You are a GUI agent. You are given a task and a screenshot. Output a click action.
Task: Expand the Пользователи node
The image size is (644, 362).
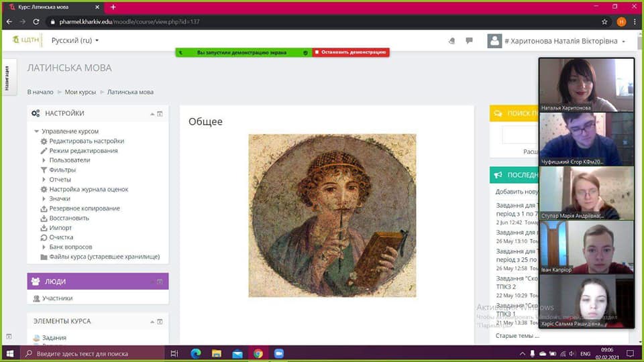point(44,160)
